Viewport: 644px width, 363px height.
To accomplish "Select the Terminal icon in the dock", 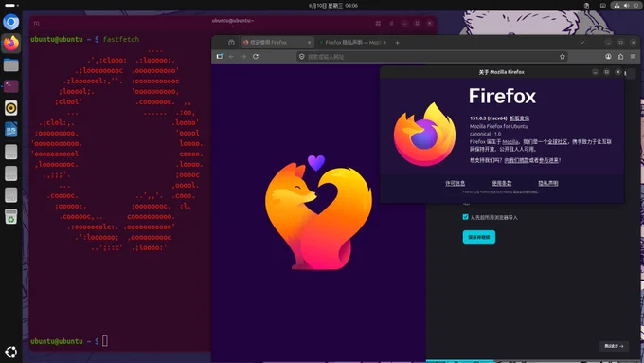I will tap(11, 86).
